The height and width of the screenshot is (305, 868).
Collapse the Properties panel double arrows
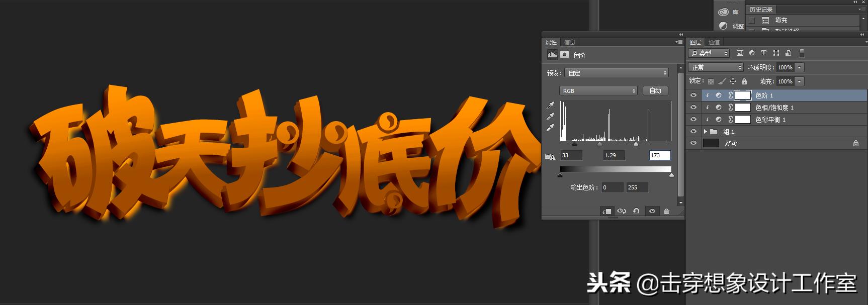[681, 35]
